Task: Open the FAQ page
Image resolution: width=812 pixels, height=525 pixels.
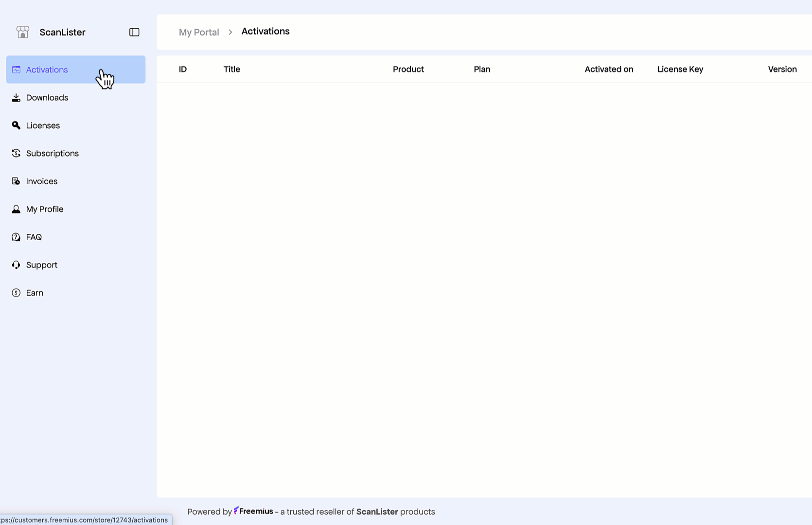Action: tap(76, 237)
